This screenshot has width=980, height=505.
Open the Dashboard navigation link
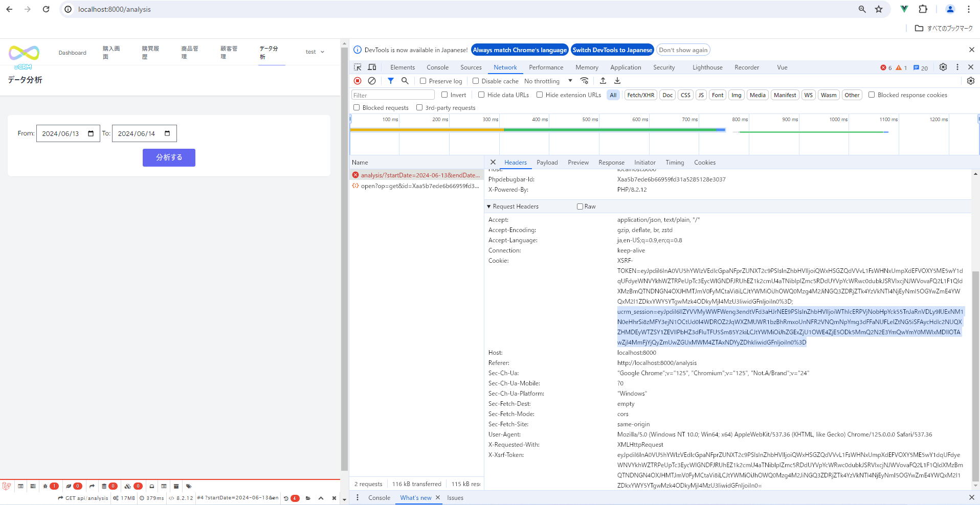(72, 53)
